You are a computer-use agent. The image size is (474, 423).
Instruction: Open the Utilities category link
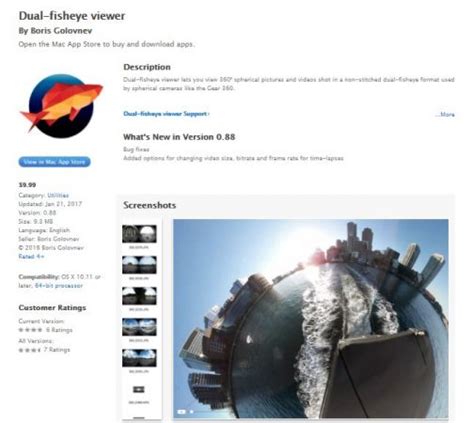click(58, 195)
